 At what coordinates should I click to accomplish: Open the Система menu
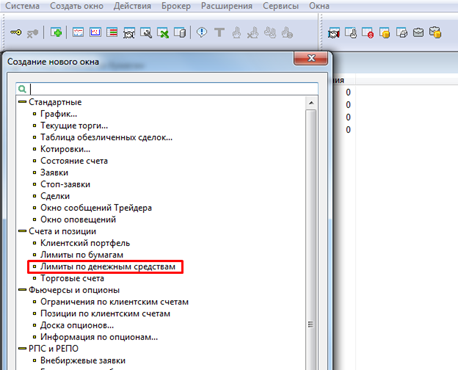(x=22, y=6)
